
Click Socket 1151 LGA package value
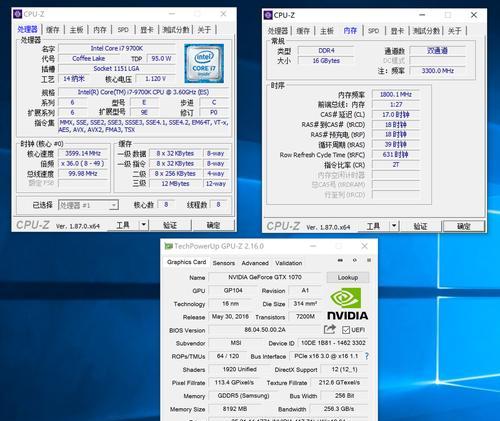(117, 68)
